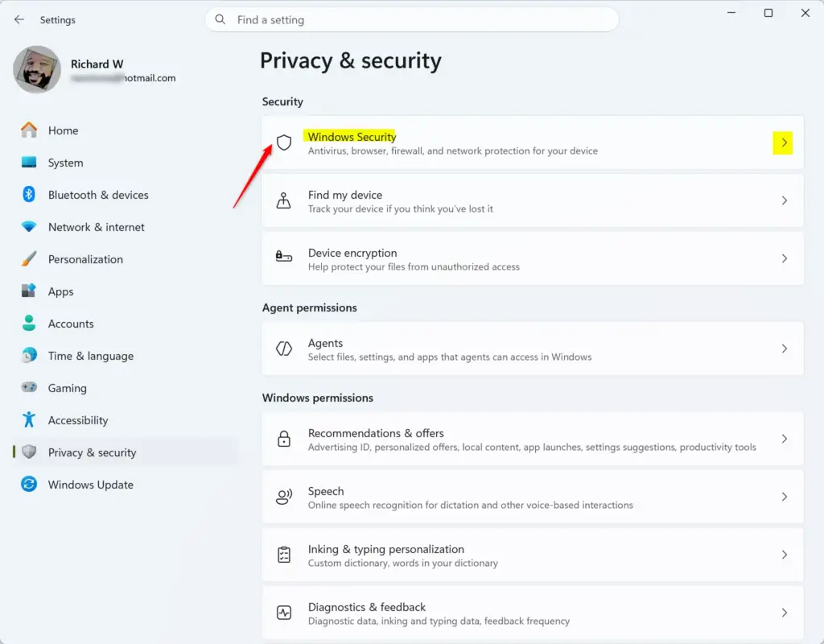The height and width of the screenshot is (644, 824).
Task: Click the Richard W profile picture
Action: [x=37, y=69]
